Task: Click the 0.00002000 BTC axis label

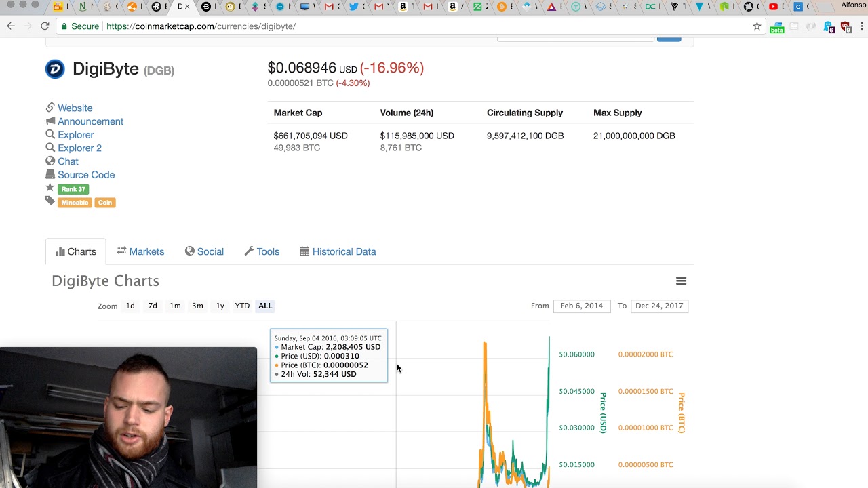Action: click(x=646, y=354)
